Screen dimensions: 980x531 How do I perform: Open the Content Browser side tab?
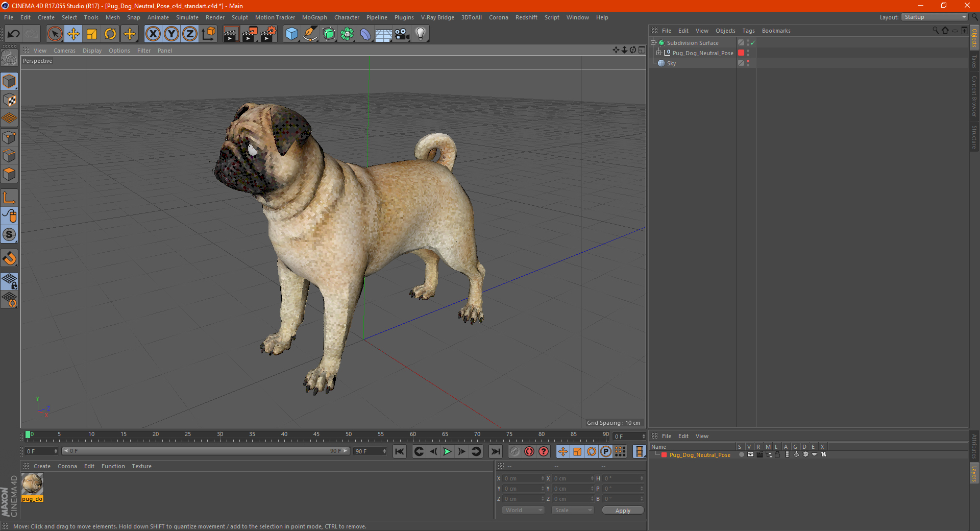coord(974,96)
